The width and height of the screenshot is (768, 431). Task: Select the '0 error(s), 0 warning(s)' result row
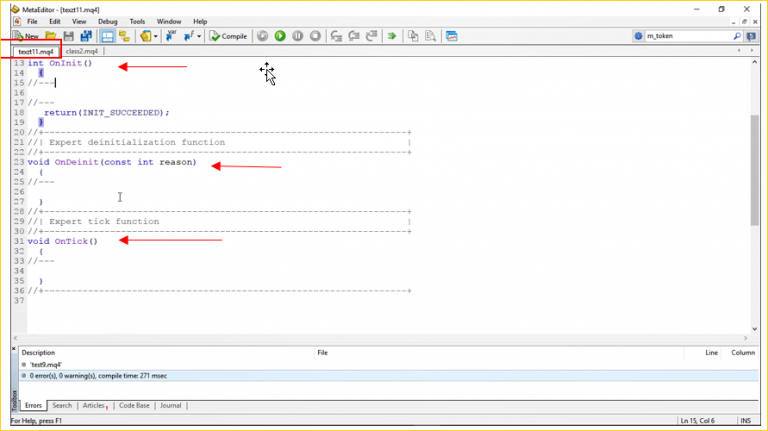[389, 376]
